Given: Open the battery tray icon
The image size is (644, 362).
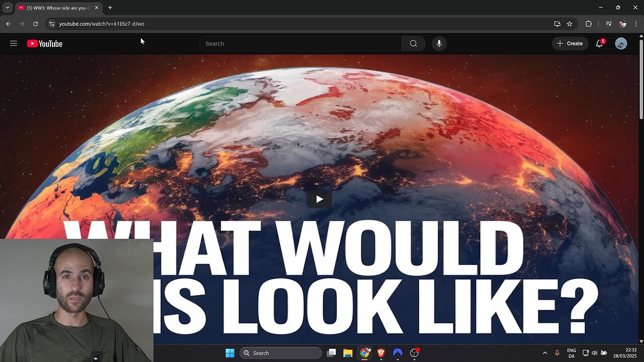Looking at the screenshot, I should point(604,353).
